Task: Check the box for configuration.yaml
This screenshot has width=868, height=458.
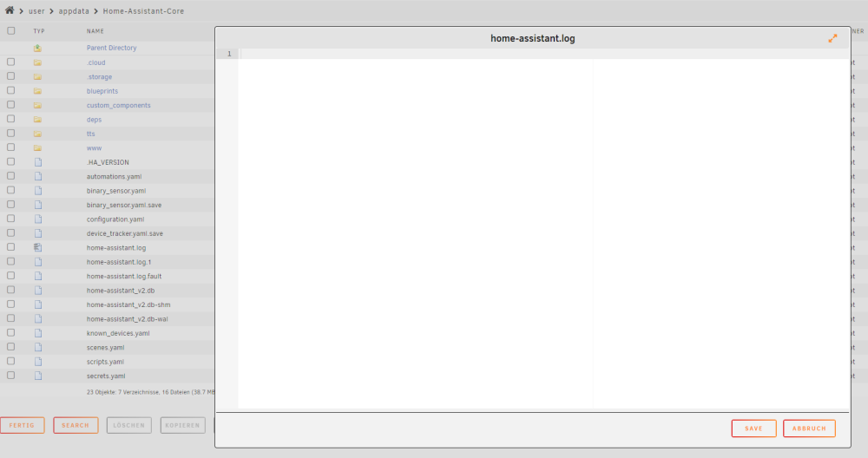Action: (x=11, y=219)
